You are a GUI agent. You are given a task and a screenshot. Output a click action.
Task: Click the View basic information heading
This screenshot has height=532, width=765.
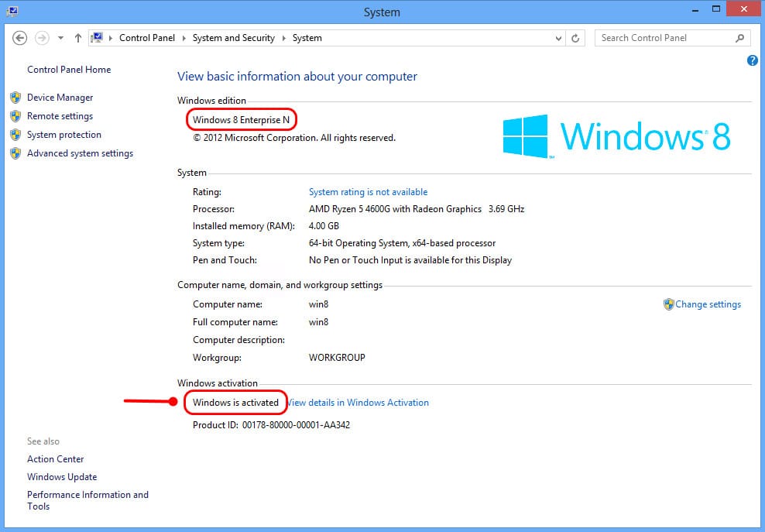click(297, 76)
